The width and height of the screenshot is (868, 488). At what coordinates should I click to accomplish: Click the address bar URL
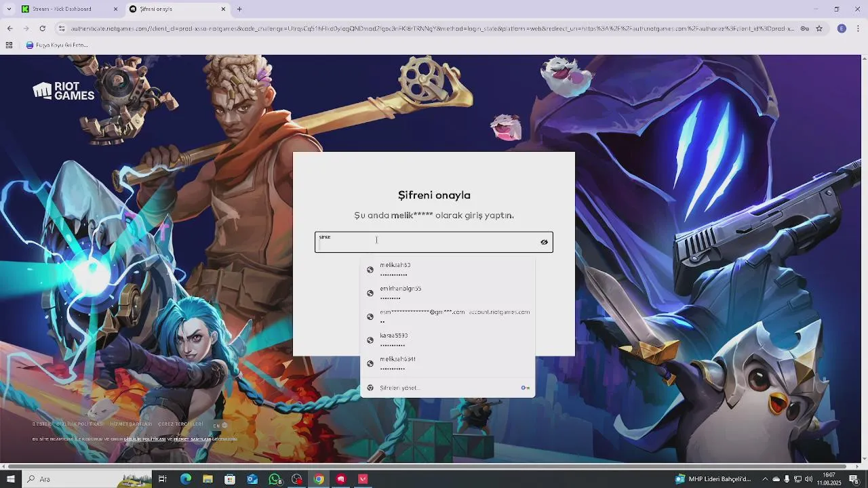click(x=431, y=28)
